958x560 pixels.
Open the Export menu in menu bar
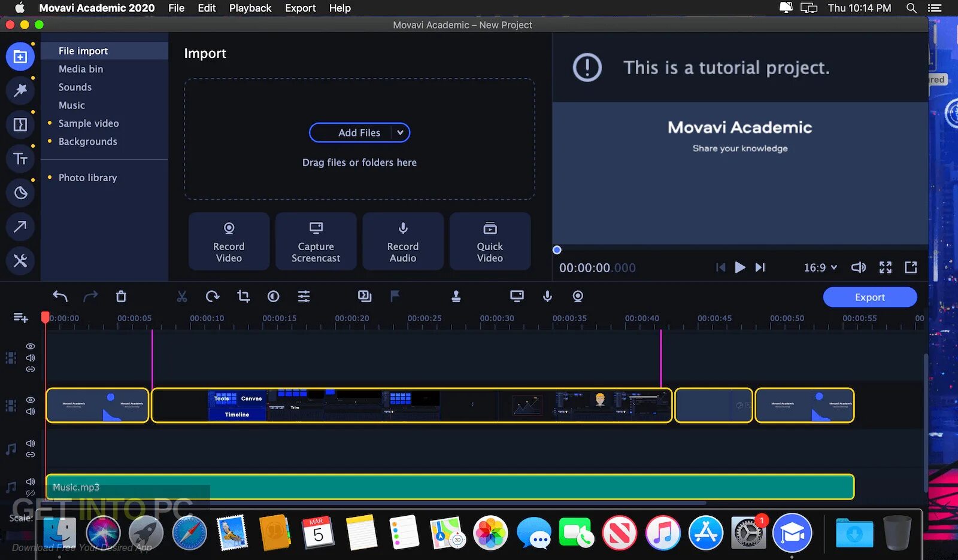coord(300,8)
